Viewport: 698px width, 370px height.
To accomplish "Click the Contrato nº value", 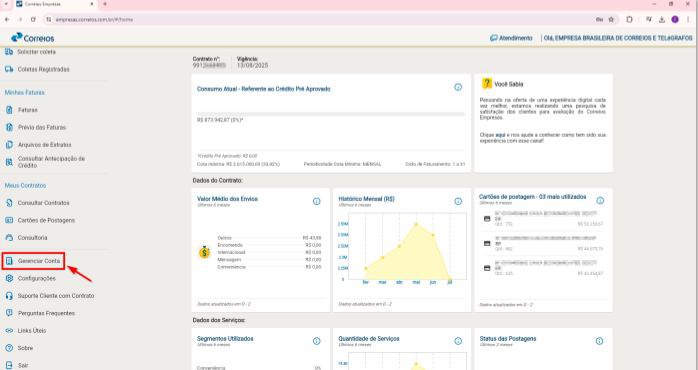I will pyautogui.click(x=209, y=65).
